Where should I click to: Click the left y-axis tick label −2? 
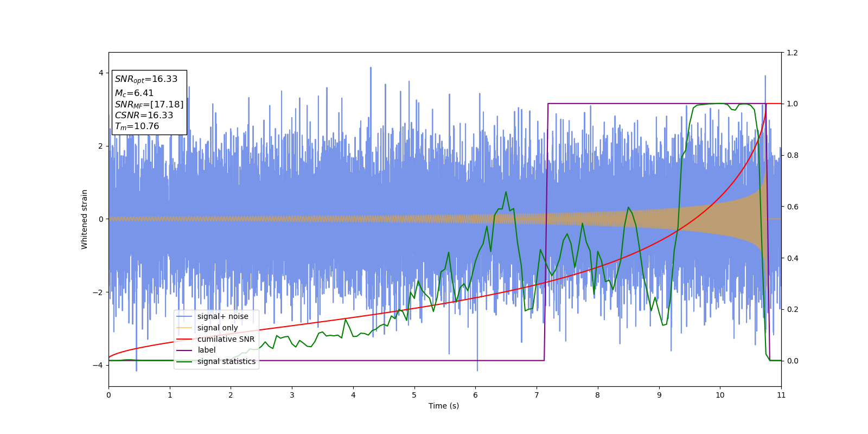(x=98, y=292)
